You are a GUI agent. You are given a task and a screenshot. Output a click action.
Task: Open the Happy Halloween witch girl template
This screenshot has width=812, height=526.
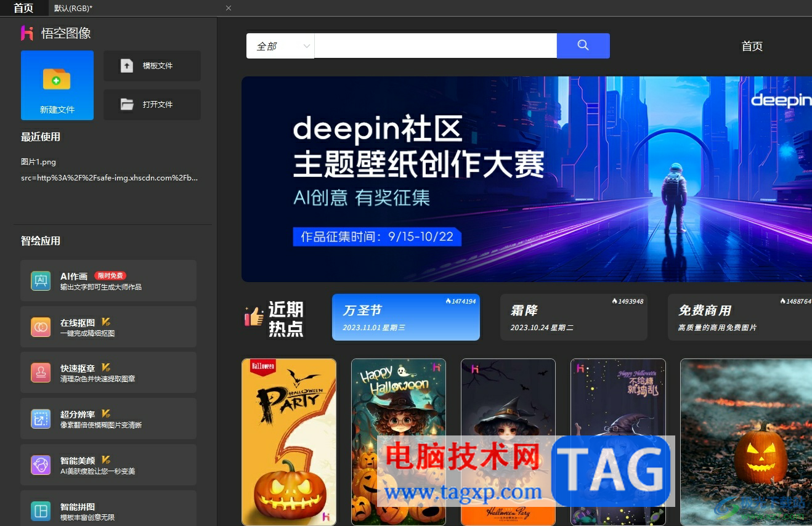click(x=399, y=442)
